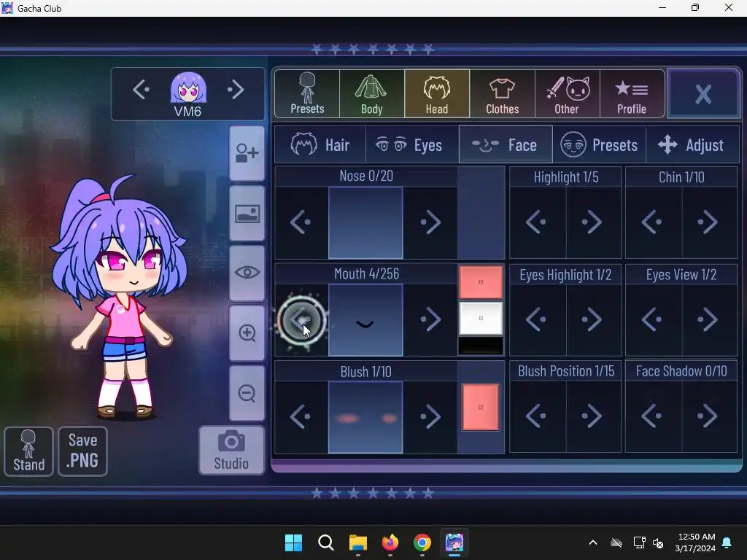Open the background image picker icon

(x=247, y=214)
